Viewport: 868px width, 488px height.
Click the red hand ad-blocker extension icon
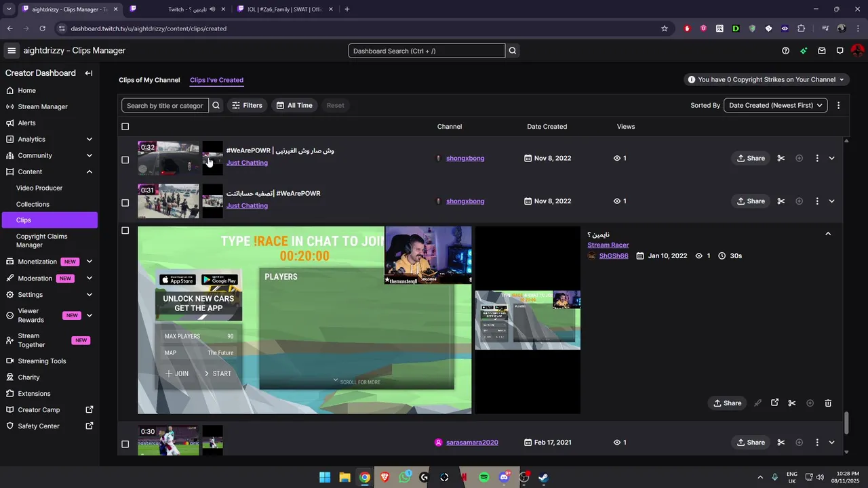[x=687, y=28]
